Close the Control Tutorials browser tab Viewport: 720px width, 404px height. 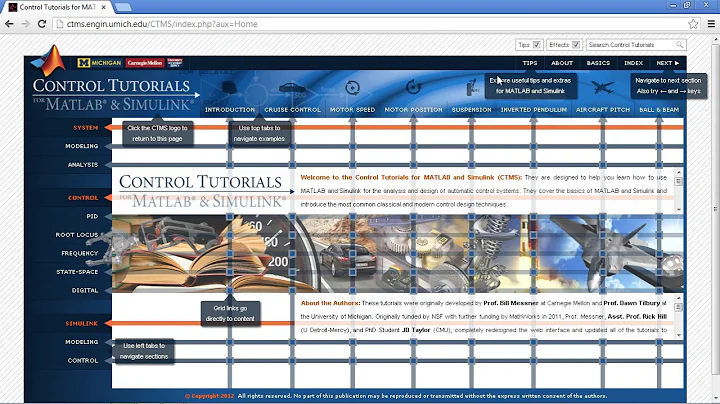click(x=104, y=7)
